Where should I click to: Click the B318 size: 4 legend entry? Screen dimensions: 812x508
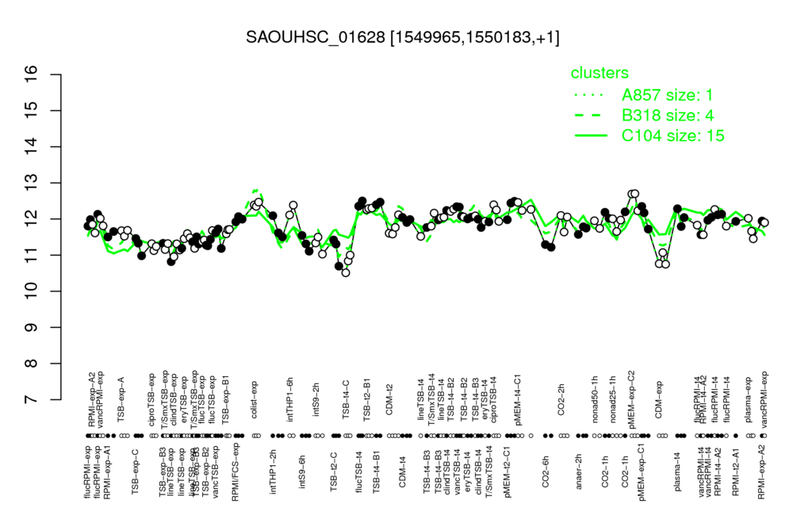tap(668, 115)
